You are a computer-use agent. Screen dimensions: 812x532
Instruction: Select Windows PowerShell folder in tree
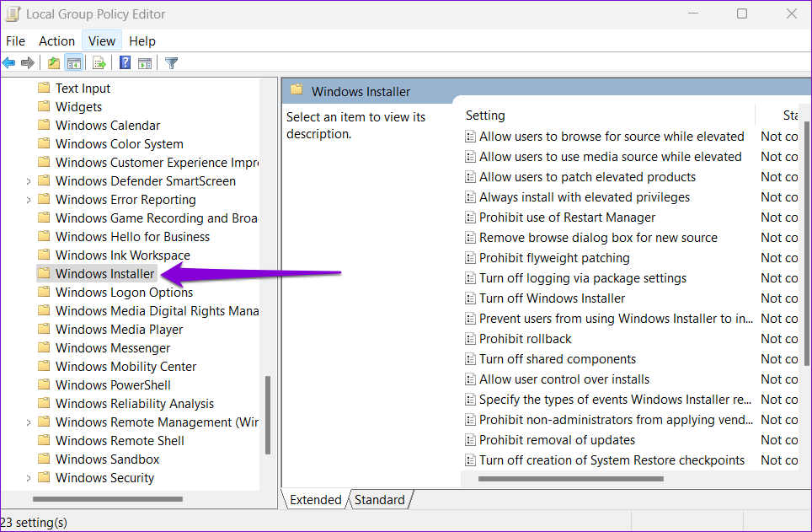tap(113, 385)
